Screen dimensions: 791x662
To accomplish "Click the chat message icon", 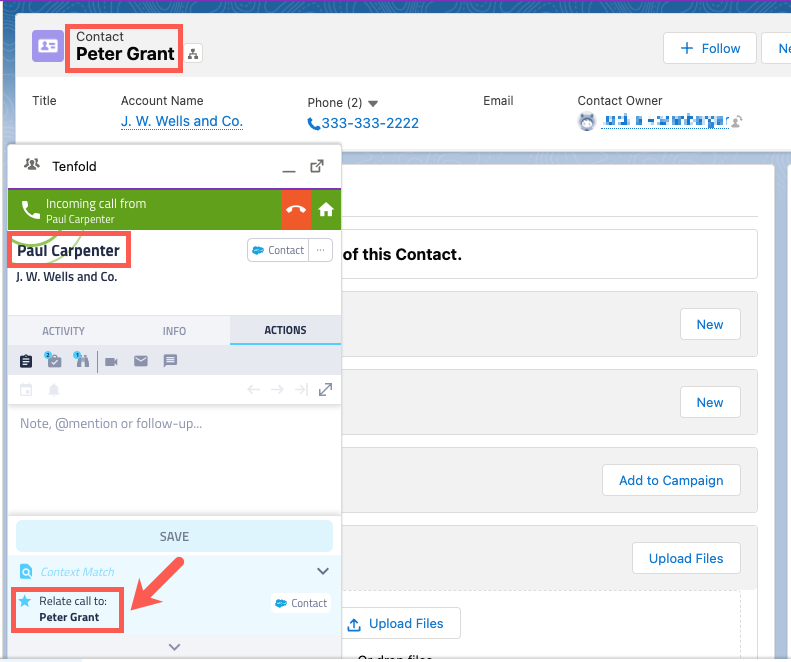I will [170, 361].
